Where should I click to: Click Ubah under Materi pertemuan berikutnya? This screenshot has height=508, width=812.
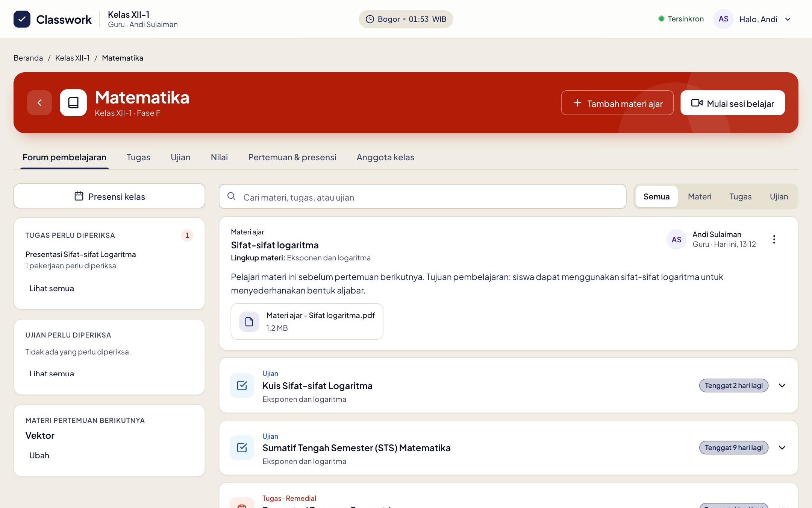coord(39,456)
